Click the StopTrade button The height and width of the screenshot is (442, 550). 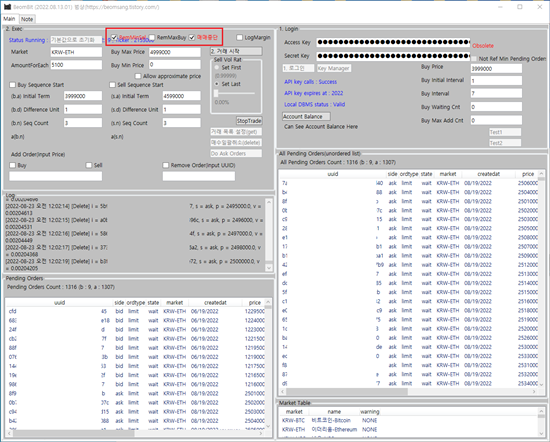pos(249,121)
